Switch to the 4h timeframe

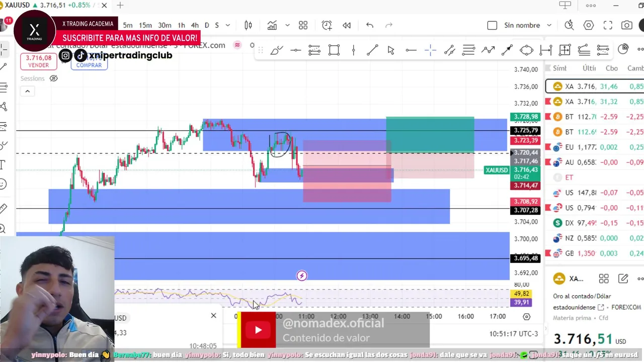pyautogui.click(x=195, y=25)
